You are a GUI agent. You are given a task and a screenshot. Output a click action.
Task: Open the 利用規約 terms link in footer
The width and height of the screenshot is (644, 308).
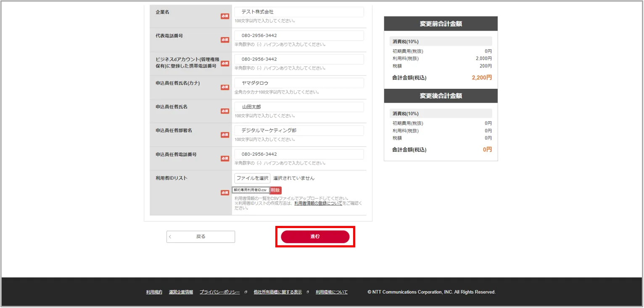154,292
